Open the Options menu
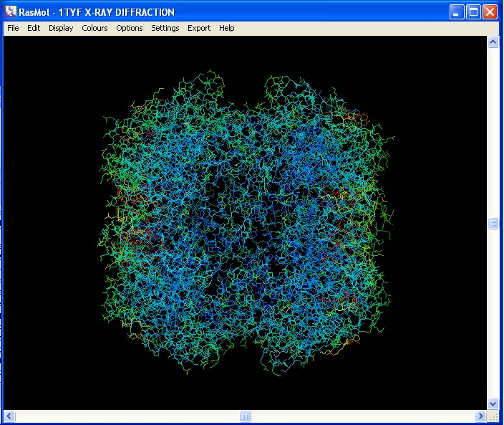Image resolution: width=504 pixels, height=425 pixels. pos(129,28)
